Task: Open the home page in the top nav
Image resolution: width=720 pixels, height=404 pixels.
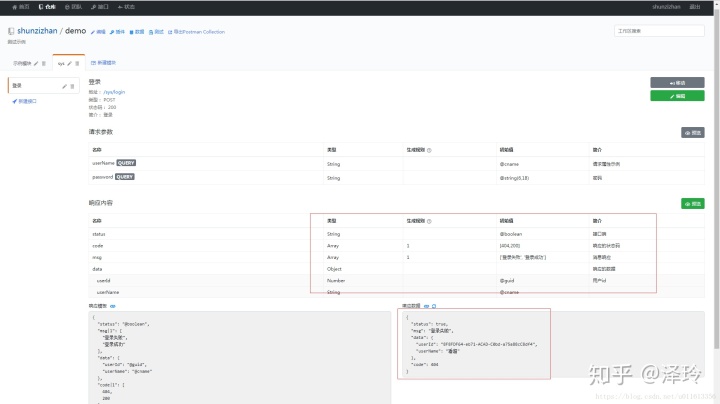Action: tap(21, 7)
